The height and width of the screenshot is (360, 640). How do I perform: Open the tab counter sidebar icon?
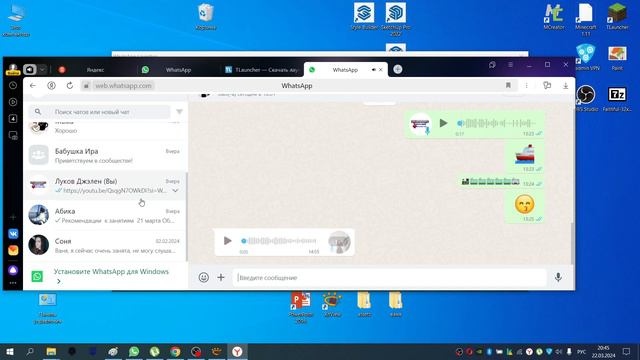pos(13,118)
